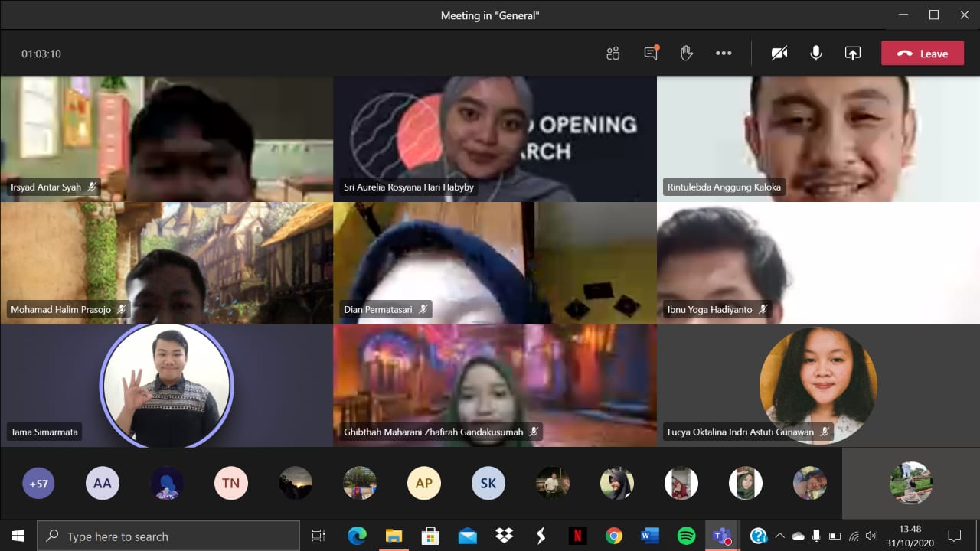The height and width of the screenshot is (551, 980).
Task: Open the meeting chat panel
Action: (650, 53)
